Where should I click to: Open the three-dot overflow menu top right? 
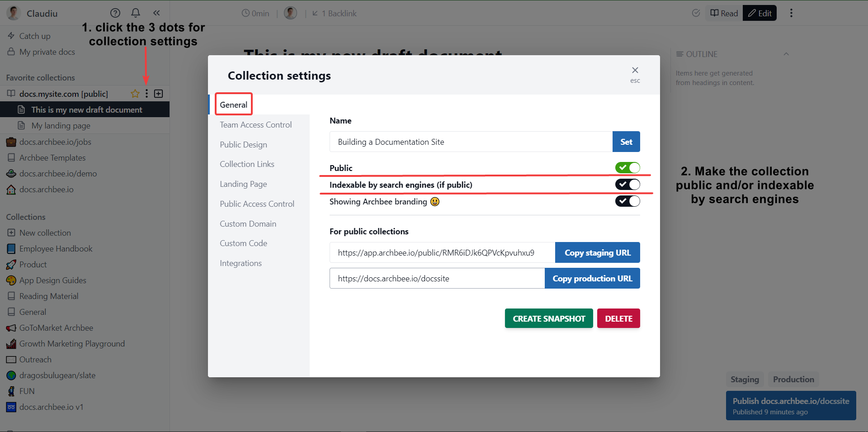click(x=791, y=13)
